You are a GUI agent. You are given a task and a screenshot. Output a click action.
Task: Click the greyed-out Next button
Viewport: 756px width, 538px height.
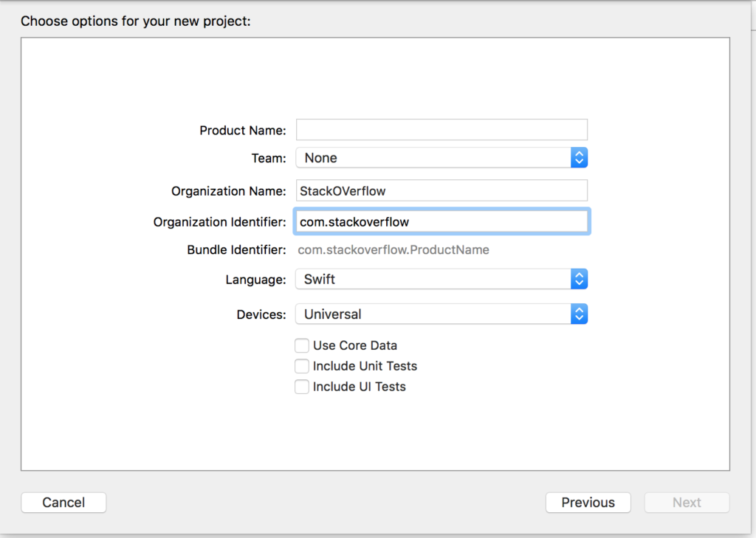tap(687, 503)
